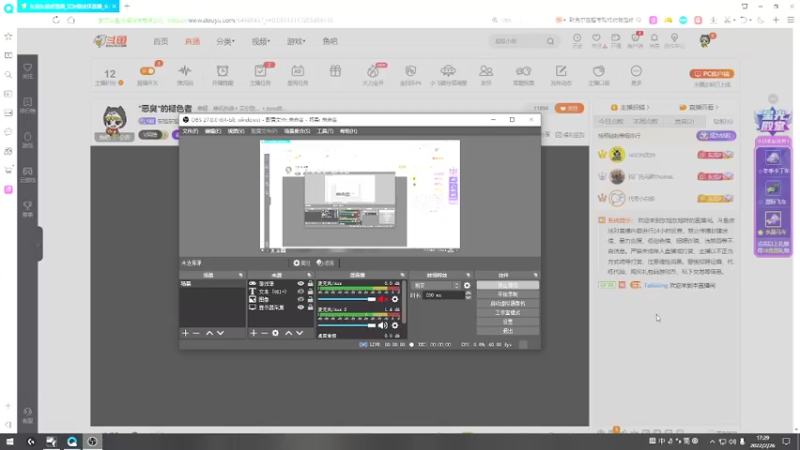Open the user avatar in Douyu header

coord(705,41)
